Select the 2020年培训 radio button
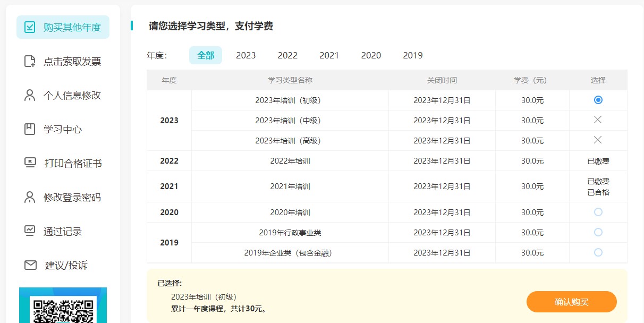Image resolution: width=644 pixels, height=323 pixels. click(598, 212)
